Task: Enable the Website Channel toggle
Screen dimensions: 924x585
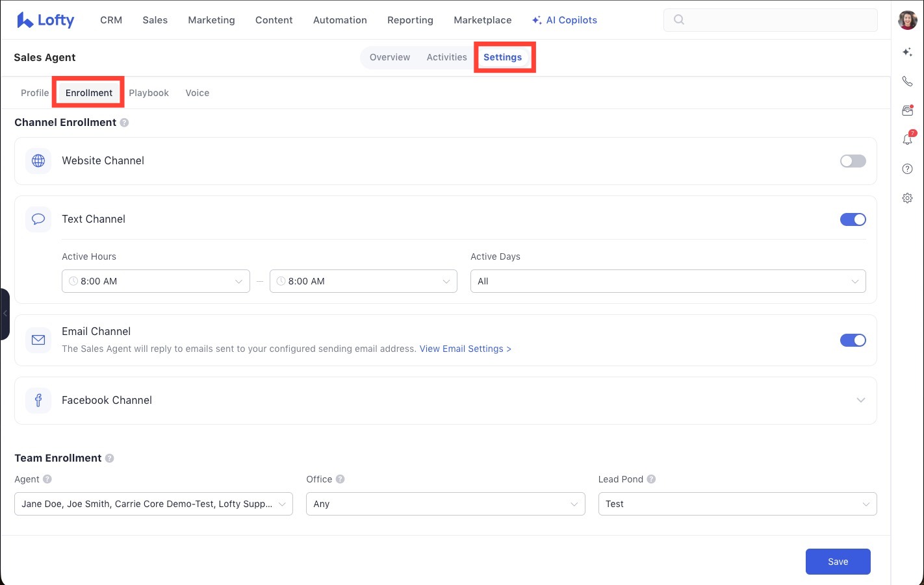Action: 853,160
